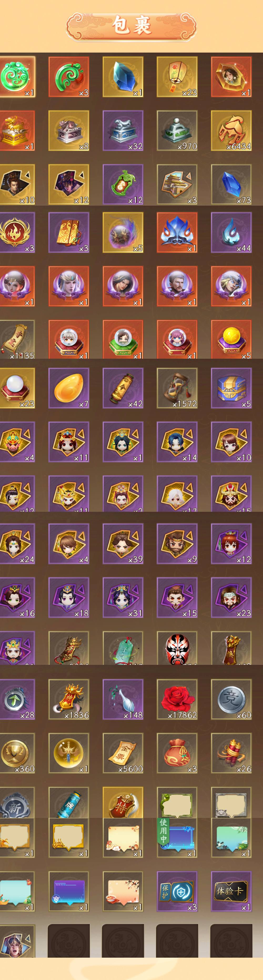Tap the scroll item x1135
Image resolution: width=263 pixels, height=980 pixels.
[17, 339]
